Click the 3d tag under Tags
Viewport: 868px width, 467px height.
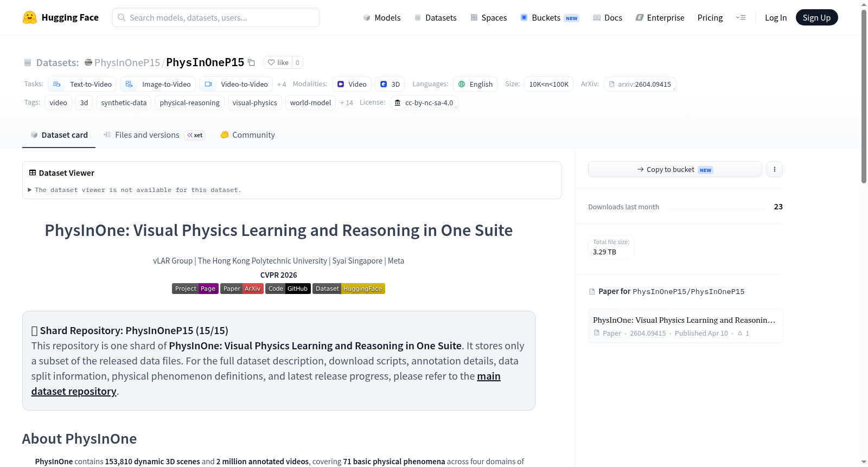click(84, 103)
